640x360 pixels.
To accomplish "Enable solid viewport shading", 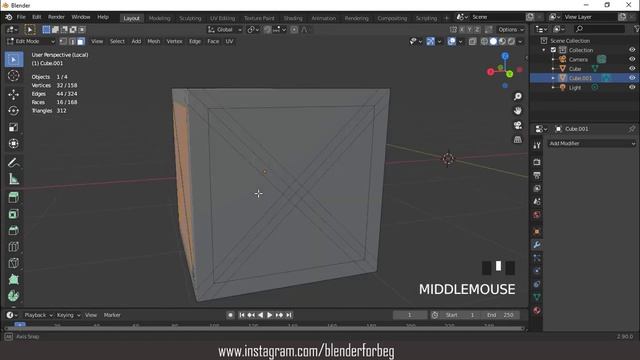I will (x=493, y=41).
